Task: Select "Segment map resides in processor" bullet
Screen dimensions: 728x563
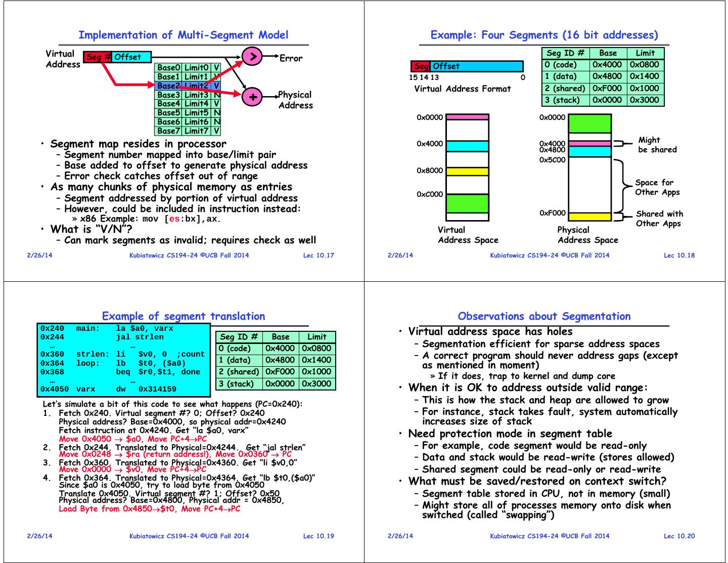Action: (138, 144)
